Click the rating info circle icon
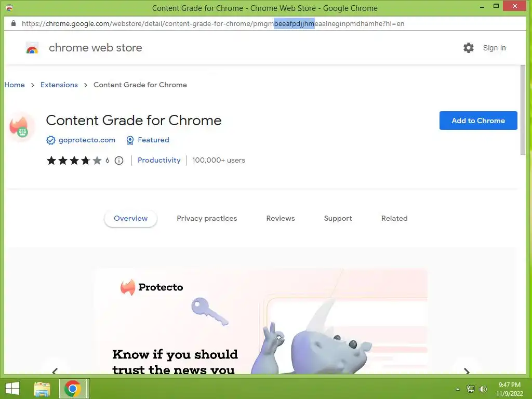Screen dimensions: 532x399 pos(119,161)
